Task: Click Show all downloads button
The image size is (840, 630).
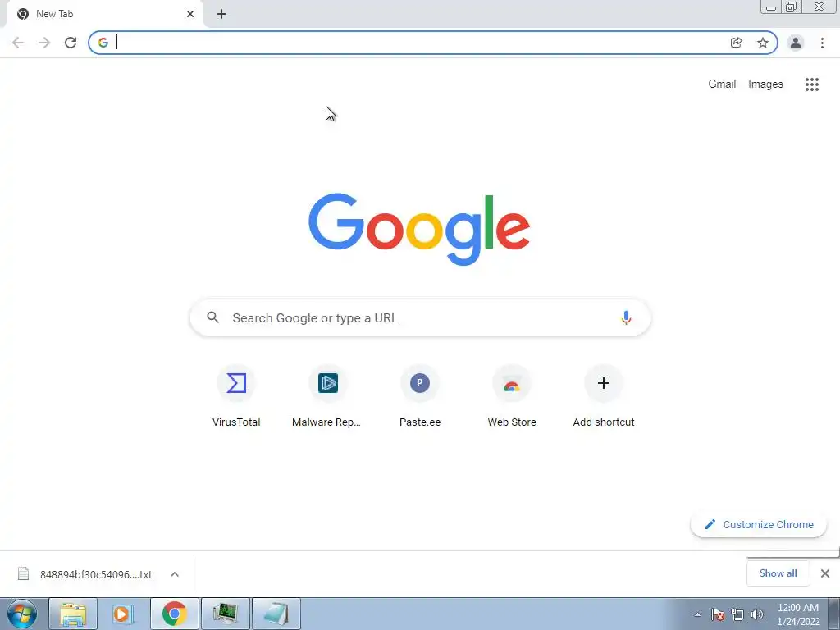Action: [x=778, y=573]
